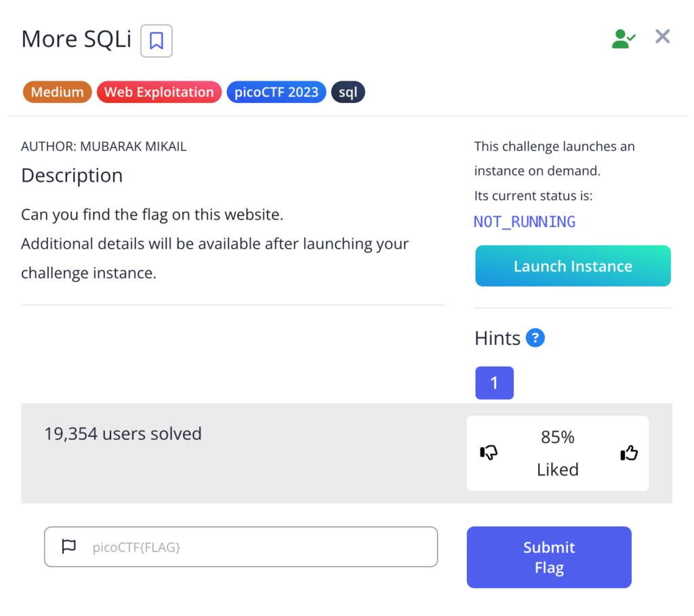Select the sql tag badge
The image size is (694, 616).
point(348,91)
